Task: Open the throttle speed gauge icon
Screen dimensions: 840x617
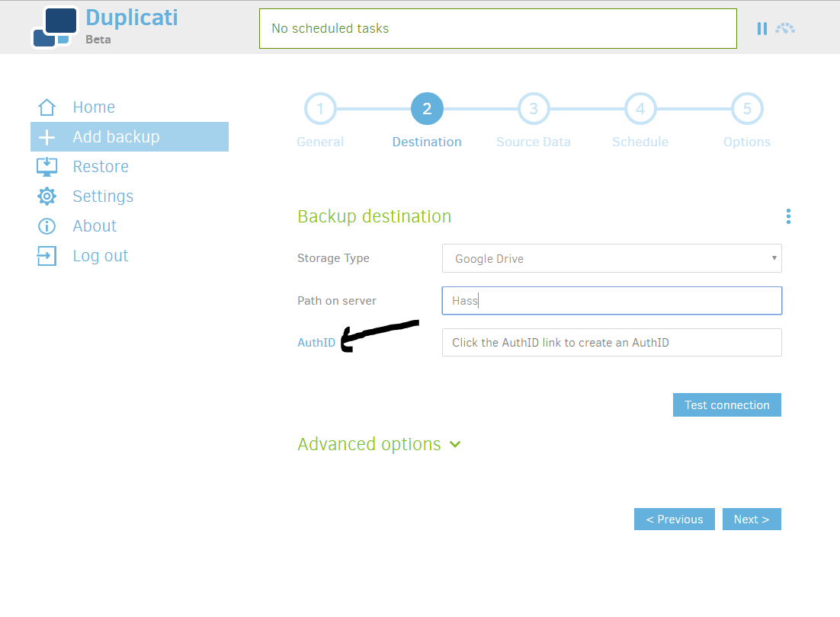Action: tap(785, 28)
